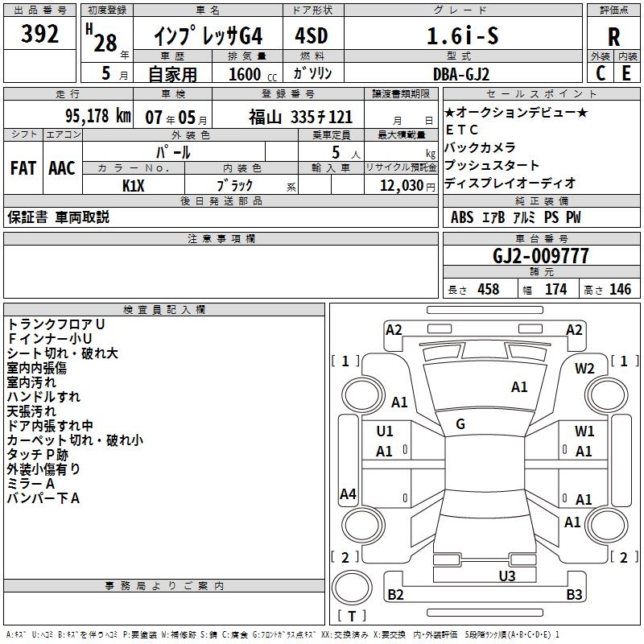Screen dimensions: 644x644
Task: Select the vehicle history 自家用
Action: 172,74
